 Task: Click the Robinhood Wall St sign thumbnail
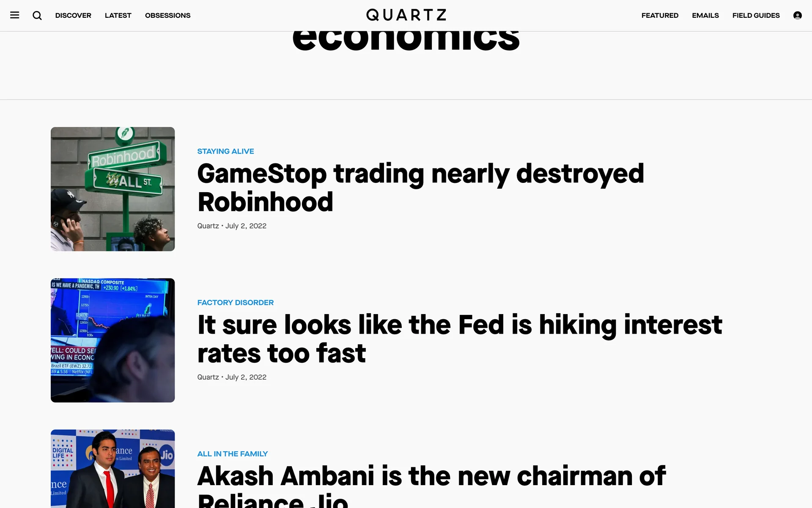click(x=112, y=189)
